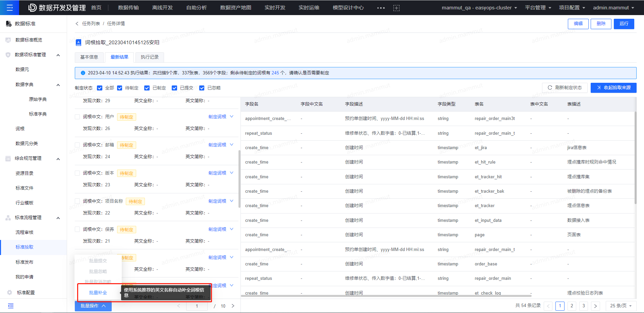Click the field table vertical scrollbar
The height and width of the screenshot is (313, 644).
pos(635,158)
